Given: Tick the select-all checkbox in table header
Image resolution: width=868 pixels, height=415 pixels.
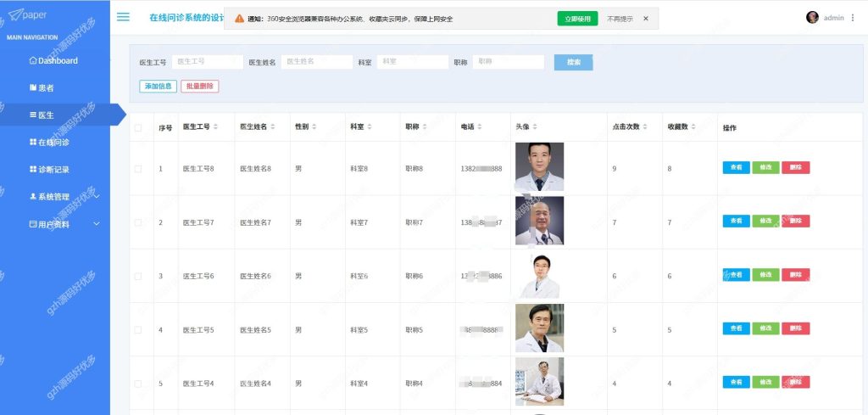Looking at the screenshot, I should (x=138, y=127).
